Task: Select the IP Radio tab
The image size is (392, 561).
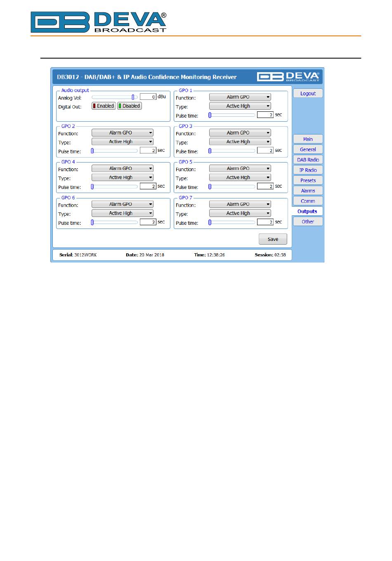Action: (308, 170)
